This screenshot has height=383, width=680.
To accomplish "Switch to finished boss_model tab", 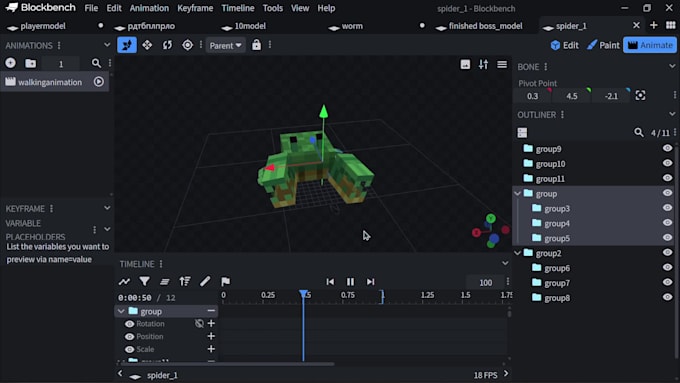I will click(485, 26).
